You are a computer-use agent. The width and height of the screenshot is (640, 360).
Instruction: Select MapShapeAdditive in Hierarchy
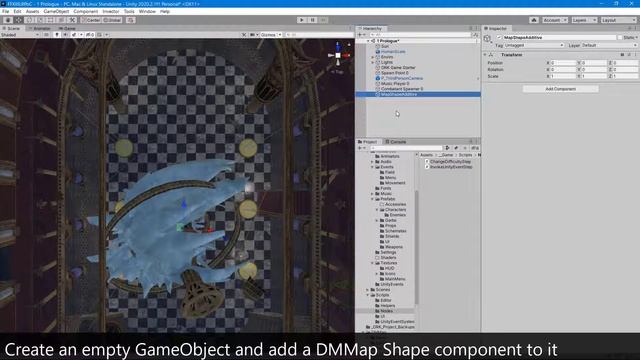point(418,94)
